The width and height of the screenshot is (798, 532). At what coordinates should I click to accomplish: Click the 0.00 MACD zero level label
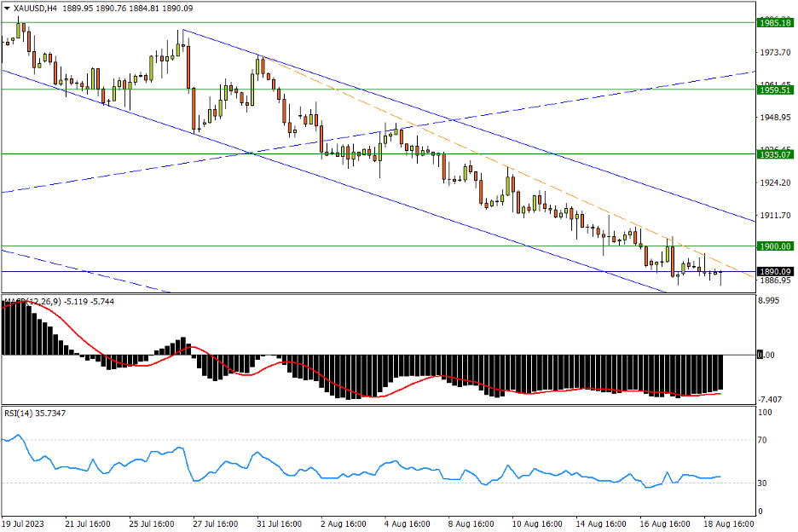click(769, 355)
